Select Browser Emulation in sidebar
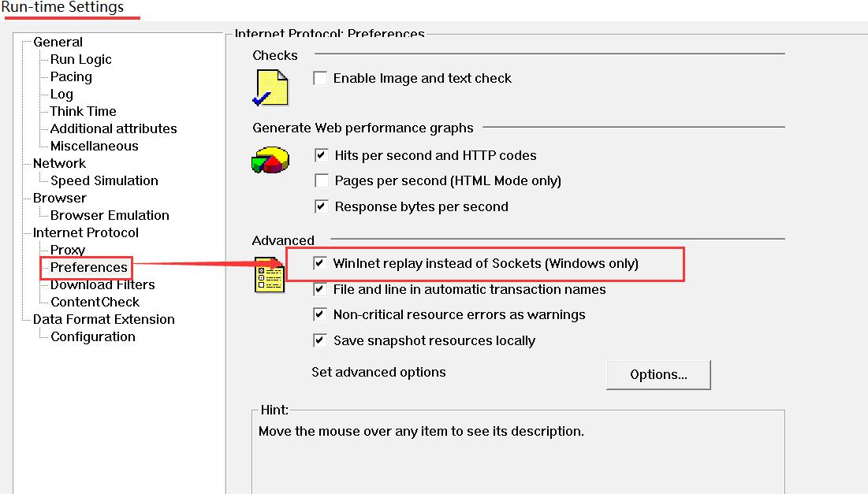The height and width of the screenshot is (494, 868). pyautogui.click(x=109, y=215)
